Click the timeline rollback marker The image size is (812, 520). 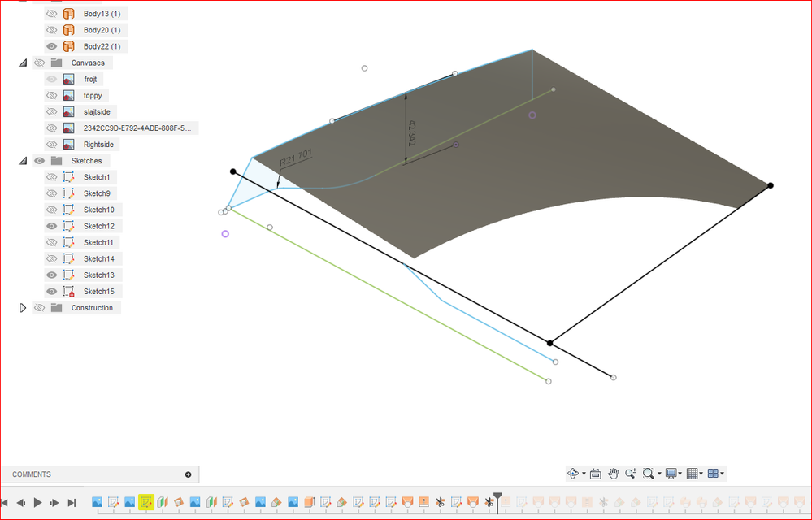pos(497,502)
